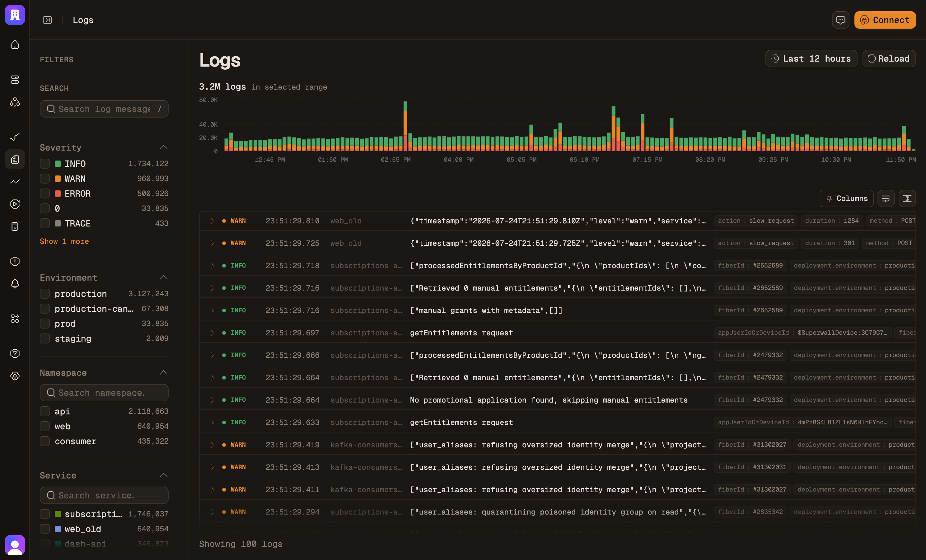This screenshot has width=926, height=560.
Task: Check the prod environment checkbox
Action: (x=45, y=324)
